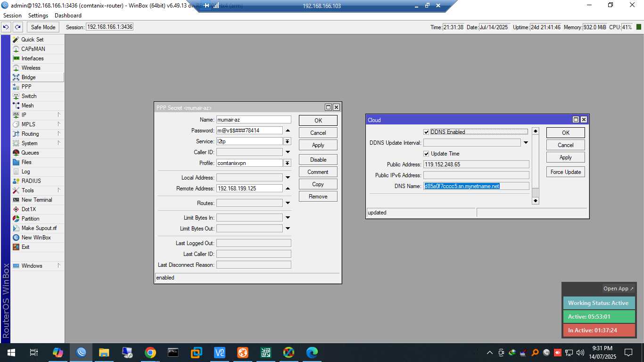Open the Windows submenu in sidebar
The width and height of the screenshot is (644, 362).
(37, 266)
